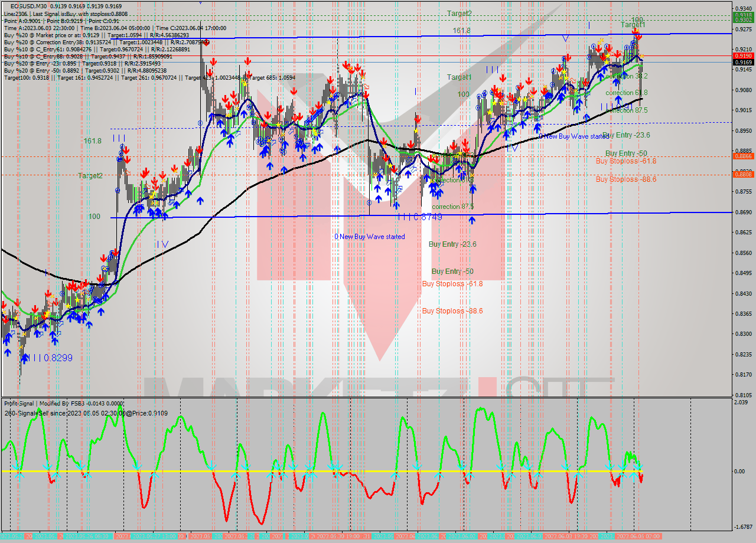This screenshot has width=756, height=543.
Task: Select the orange 0.8866 price tag
Action: pos(742,156)
